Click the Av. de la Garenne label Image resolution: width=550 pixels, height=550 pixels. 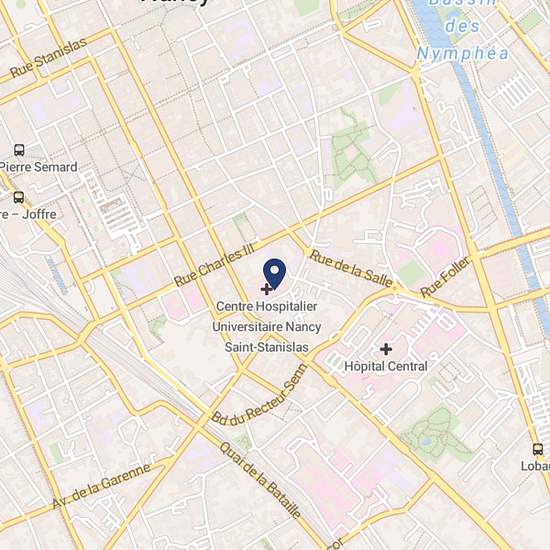click(102, 485)
